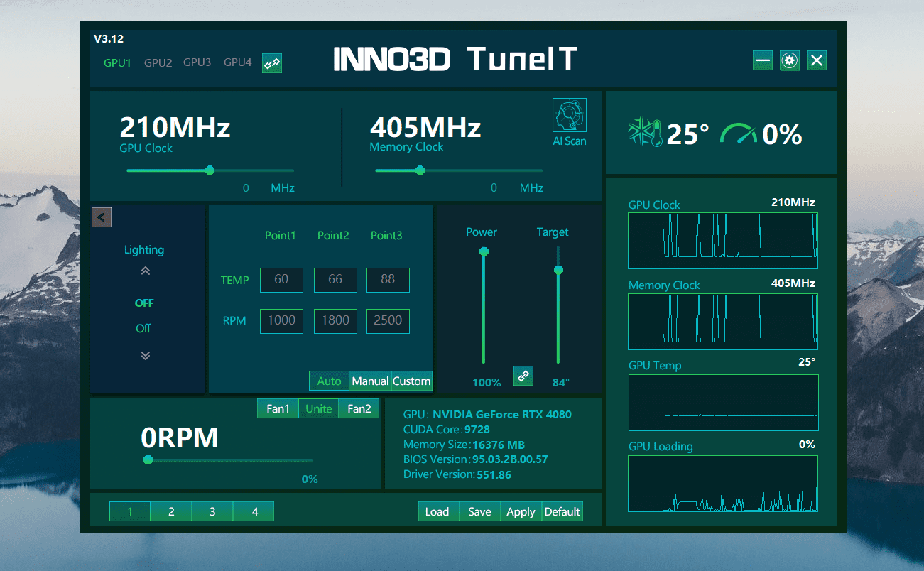
Task: Switch to the GPU3 tab
Action: point(197,62)
